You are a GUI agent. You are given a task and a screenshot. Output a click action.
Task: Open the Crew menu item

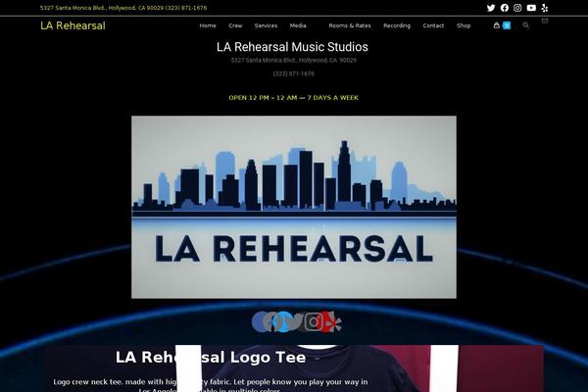[x=235, y=25]
